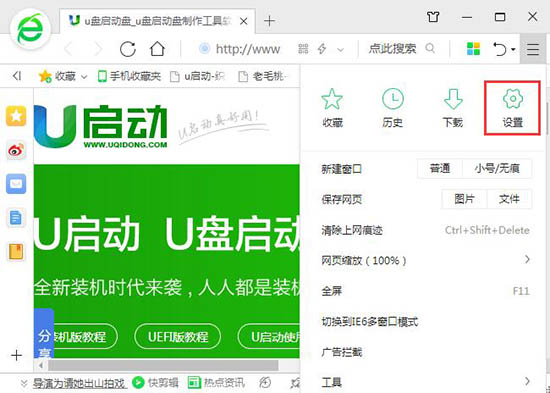Click the 收藏 star on bookmarks bar
This screenshot has height=393, width=550.
pyautogui.click(x=45, y=76)
